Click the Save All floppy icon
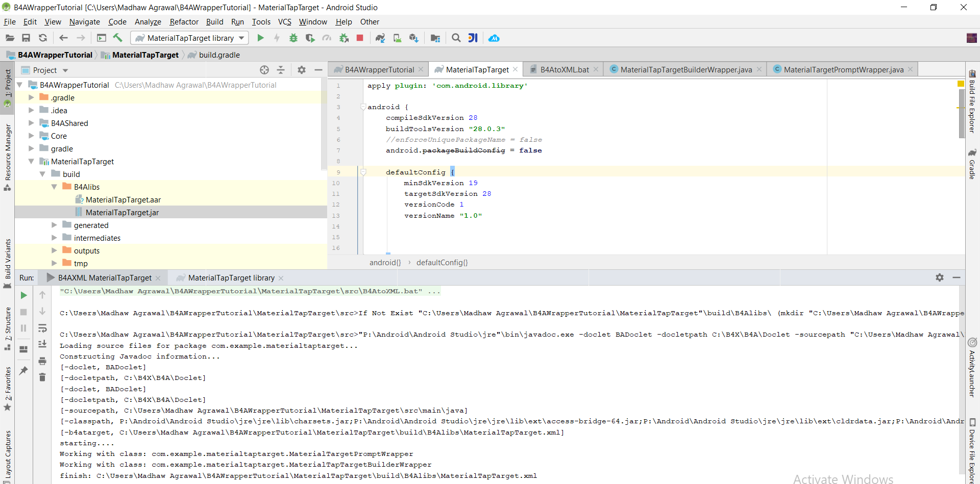 pyautogui.click(x=26, y=38)
